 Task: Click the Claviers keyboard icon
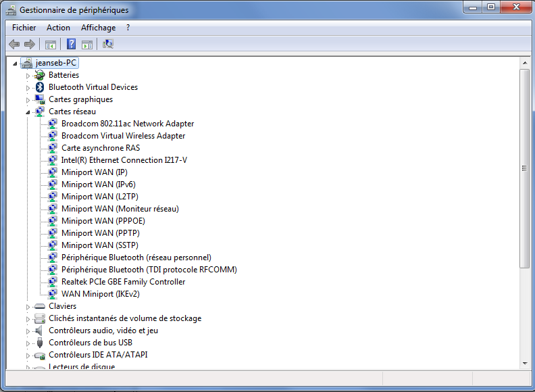coord(40,306)
